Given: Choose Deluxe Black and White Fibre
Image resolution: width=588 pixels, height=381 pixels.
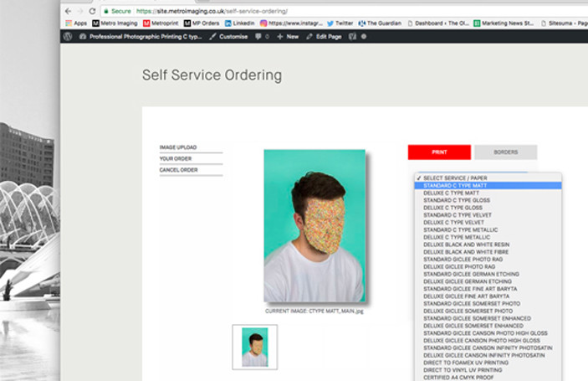Looking at the screenshot, I should click(488, 252).
